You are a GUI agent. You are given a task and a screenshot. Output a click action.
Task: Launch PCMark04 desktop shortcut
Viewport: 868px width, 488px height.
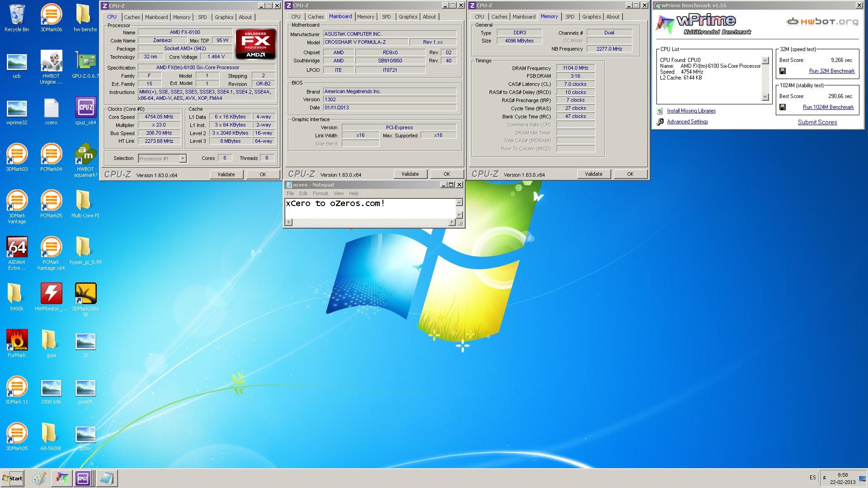[51, 158]
